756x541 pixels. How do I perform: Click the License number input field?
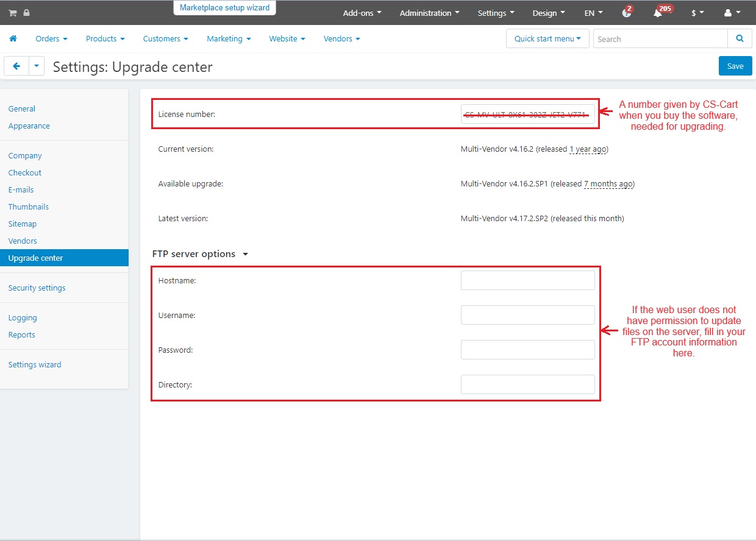tap(528, 114)
